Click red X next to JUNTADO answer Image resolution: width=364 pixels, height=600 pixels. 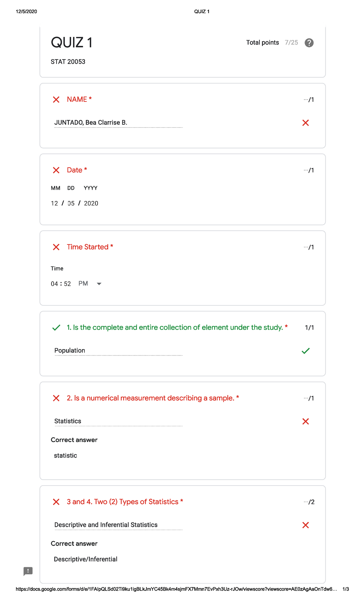[x=305, y=123]
